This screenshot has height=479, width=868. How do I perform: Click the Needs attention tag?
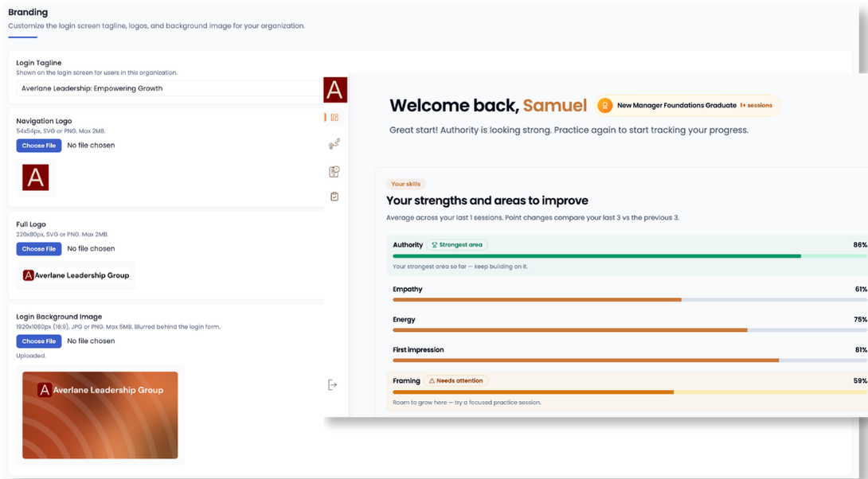point(456,380)
